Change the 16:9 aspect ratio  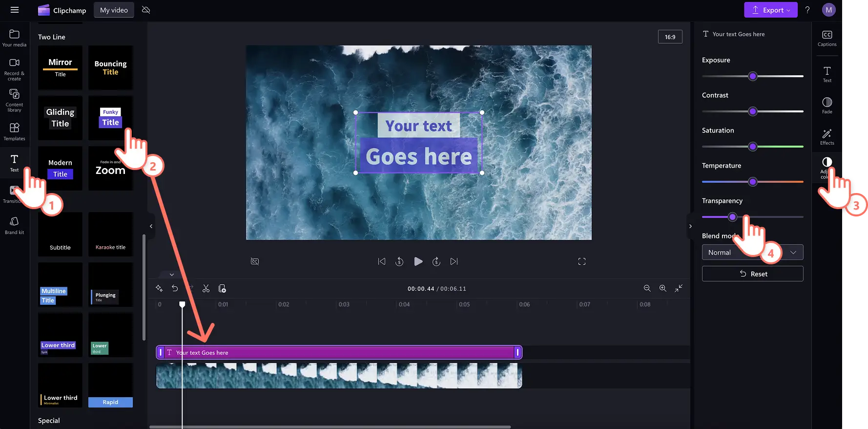click(670, 37)
